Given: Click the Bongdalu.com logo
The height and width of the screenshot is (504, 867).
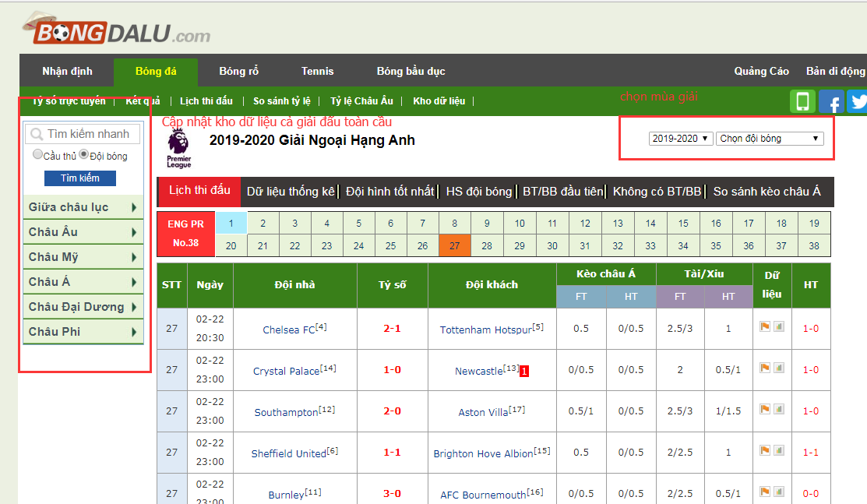Looking at the screenshot, I should click(x=117, y=29).
